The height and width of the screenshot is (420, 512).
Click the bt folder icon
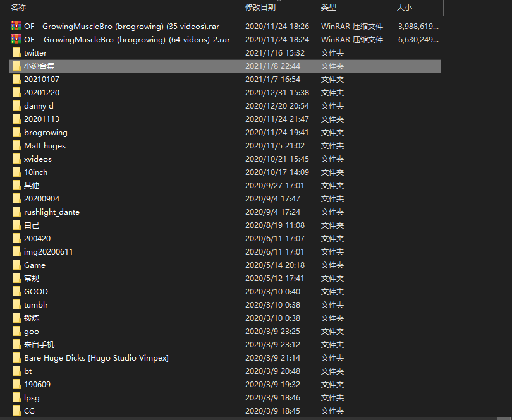click(16, 371)
